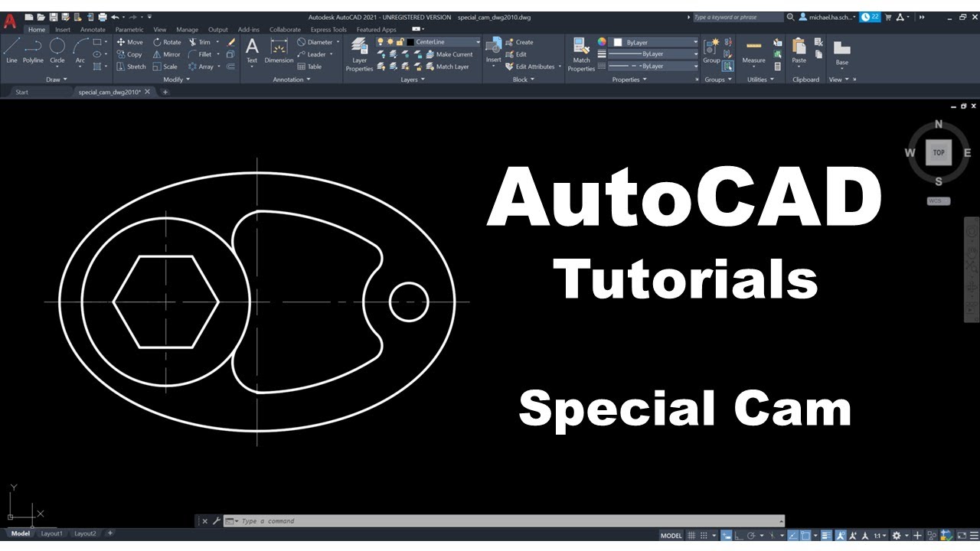This screenshot has width=980, height=551.
Task: Click the Trim tool
Action: tap(200, 42)
